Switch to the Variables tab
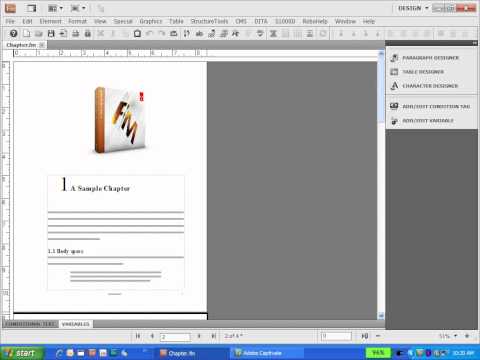 (76, 324)
